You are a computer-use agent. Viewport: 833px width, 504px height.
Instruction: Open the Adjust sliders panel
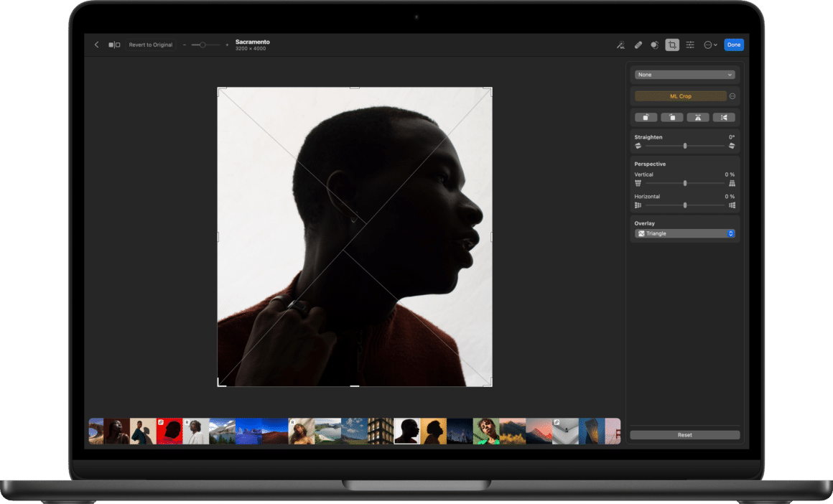tap(689, 45)
